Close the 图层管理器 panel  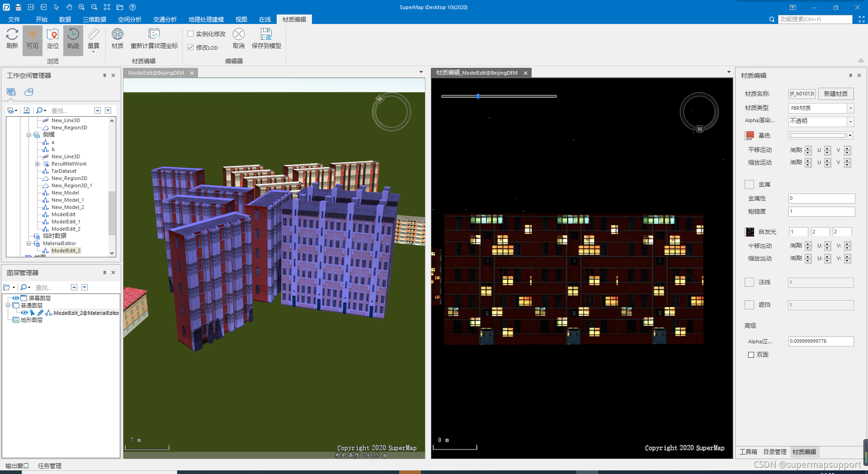pyautogui.click(x=113, y=273)
